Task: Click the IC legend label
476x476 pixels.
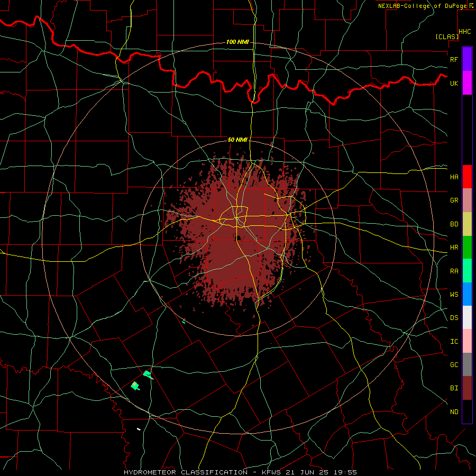Action: (454, 342)
